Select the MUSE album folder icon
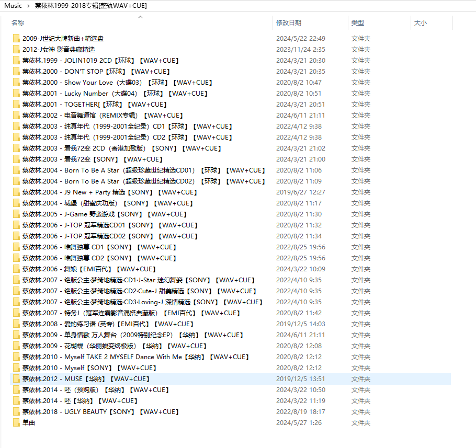Screen dimensions: 476x448 click(x=16, y=379)
